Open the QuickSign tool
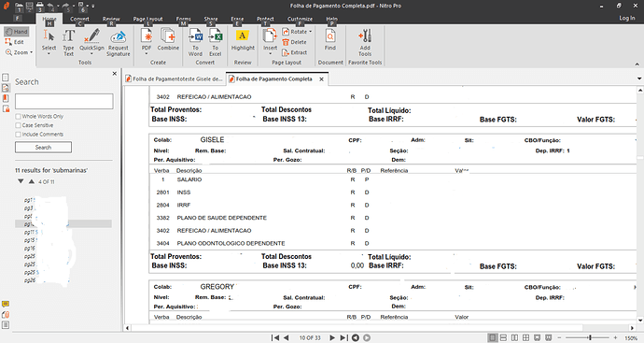644x343 pixels. point(92,42)
